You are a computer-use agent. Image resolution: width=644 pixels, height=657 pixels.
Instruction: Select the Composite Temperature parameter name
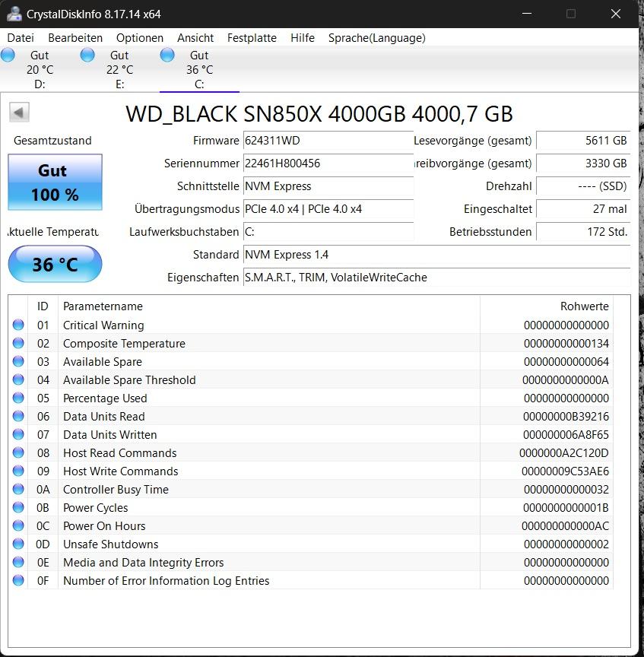[x=124, y=344]
